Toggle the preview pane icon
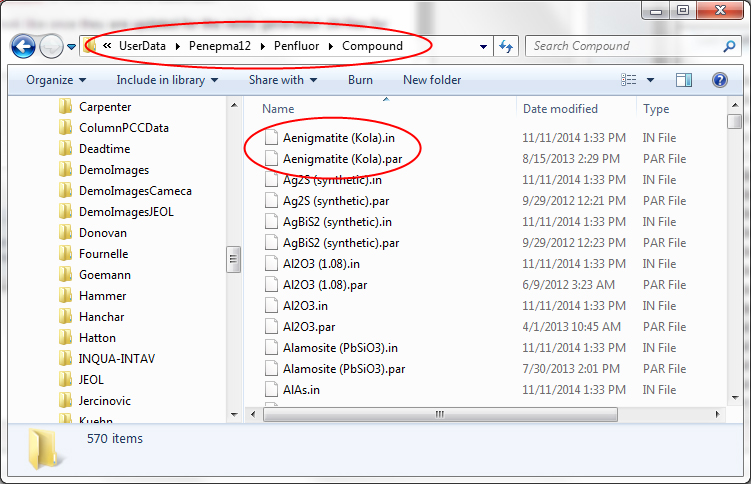 (684, 80)
